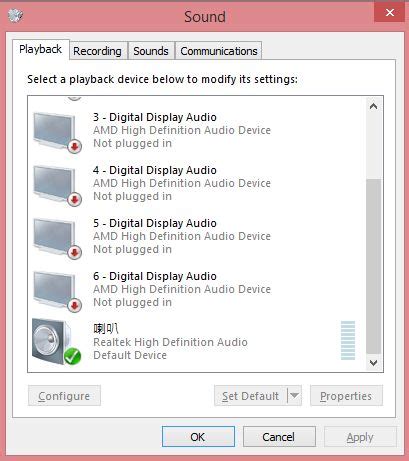Click the red not-plugged-in arrow badge on device 3

pyautogui.click(x=75, y=146)
